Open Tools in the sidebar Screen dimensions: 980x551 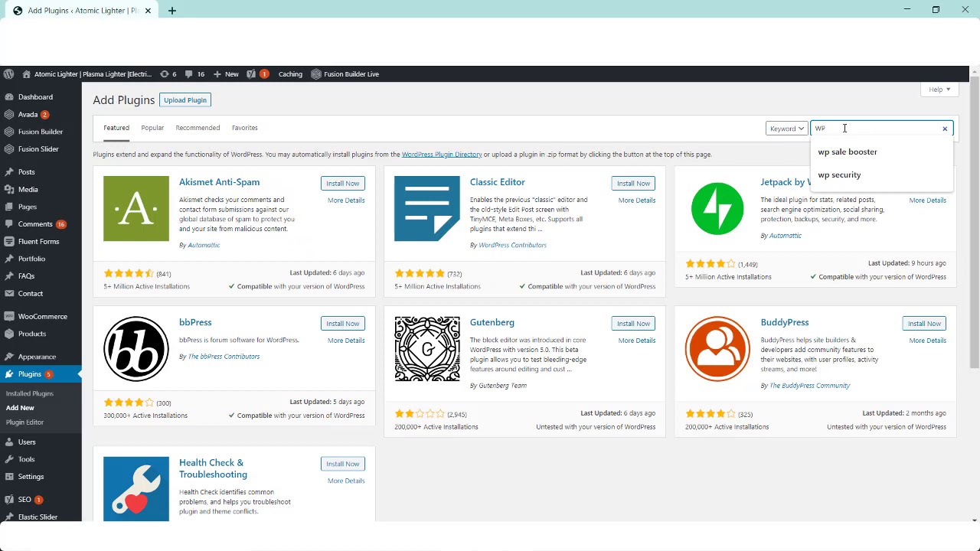coord(26,459)
